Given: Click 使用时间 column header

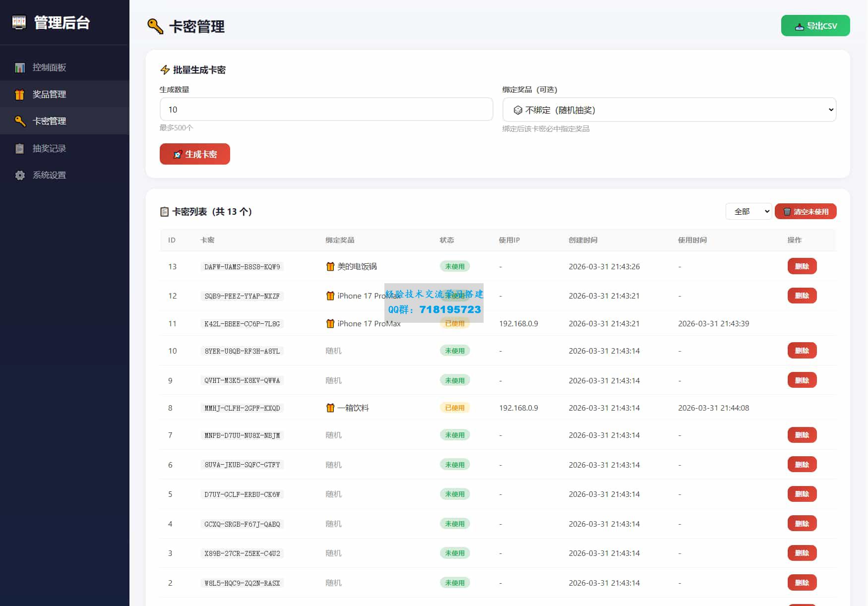Looking at the screenshot, I should 692,240.
